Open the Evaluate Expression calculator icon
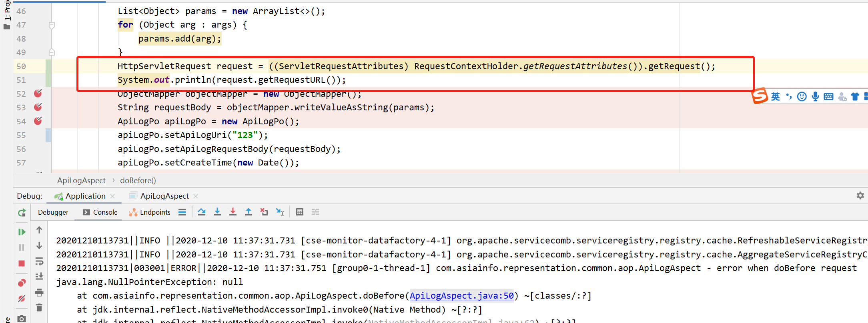The image size is (868, 323). (300, 212)
